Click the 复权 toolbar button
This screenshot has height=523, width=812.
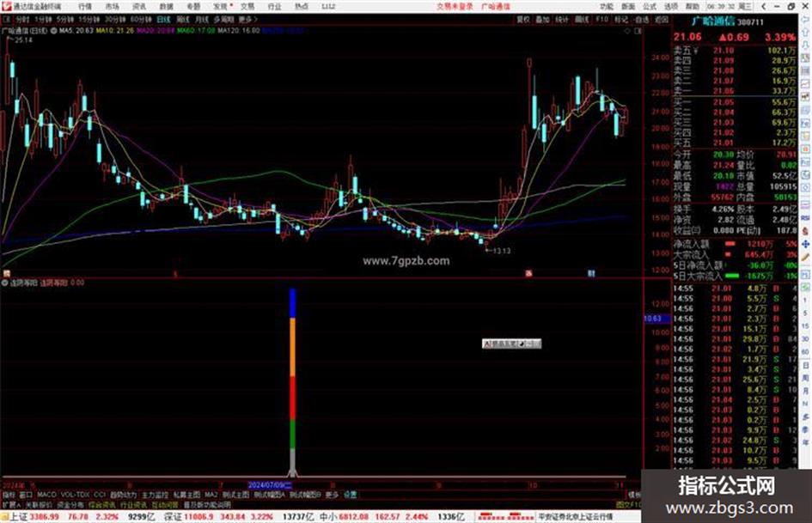523,19
